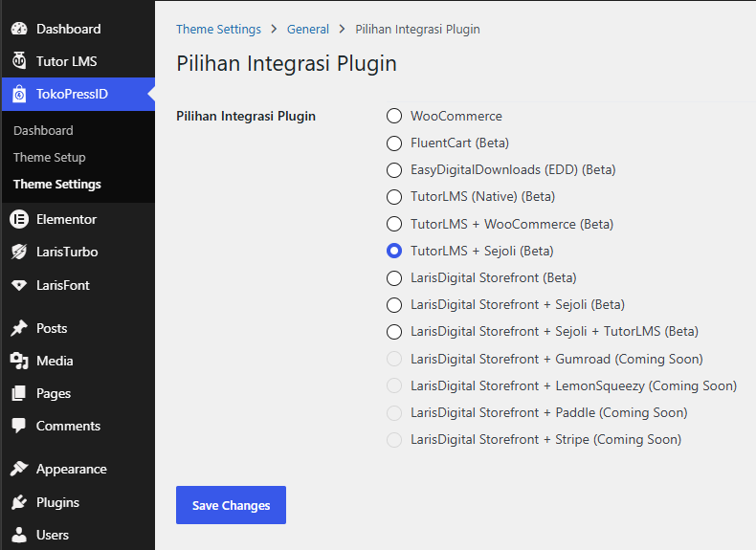Click the disabled Storefront + Paddle radio
756x550 pixels.
point(394,412)
